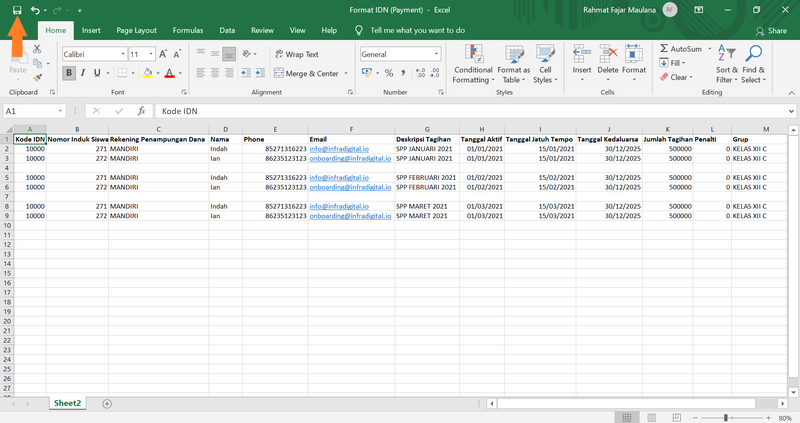Image resolution: width=800 pixels, height=423 pixels.
Task: Collapse the ribbon with the chevron
Action: pyautogui.click(x=791, y=93)
